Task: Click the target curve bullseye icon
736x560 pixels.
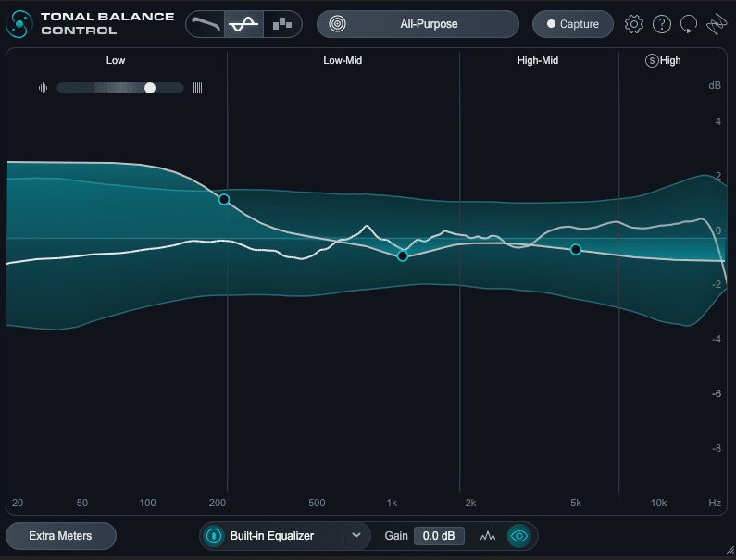Action: [x=337, y=23]
